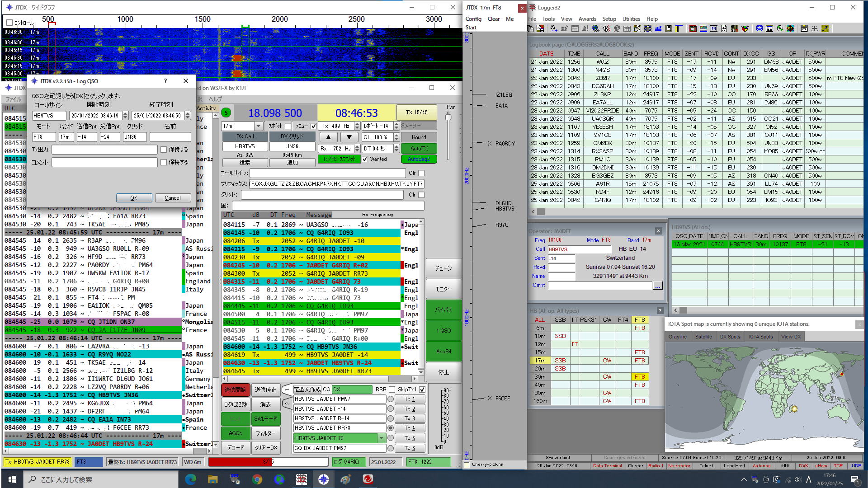Click the green S status indicator in JTDX
This screenshot has width=868, height=488.
(x=226, y=113)
